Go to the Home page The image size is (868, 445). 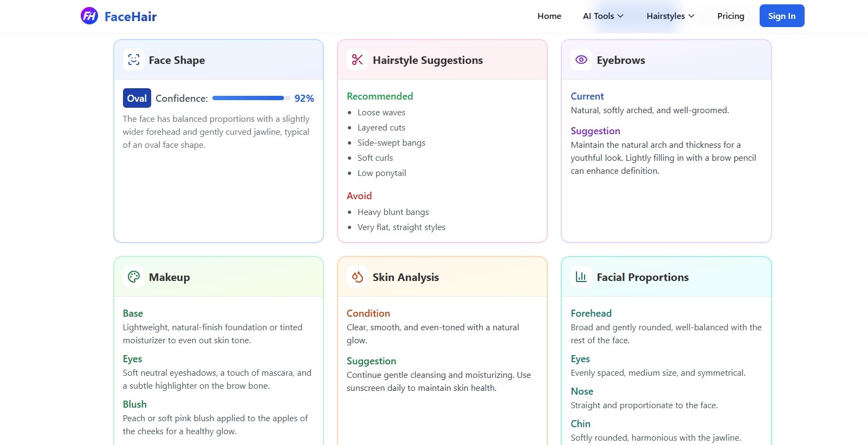tap(549, 16)
